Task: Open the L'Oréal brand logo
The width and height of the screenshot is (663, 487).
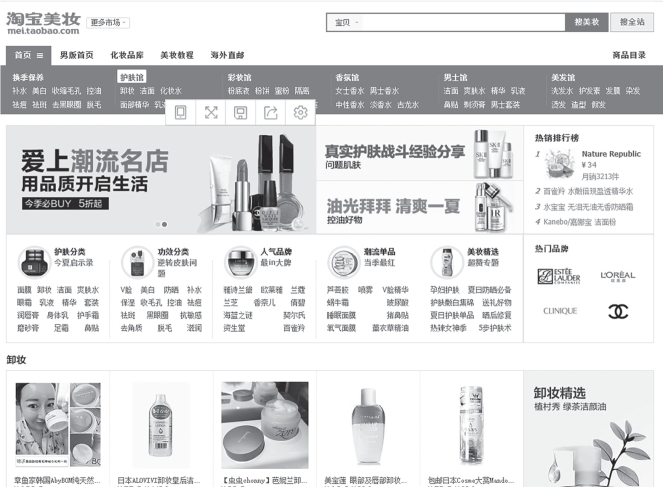Action: click(618, 276)
